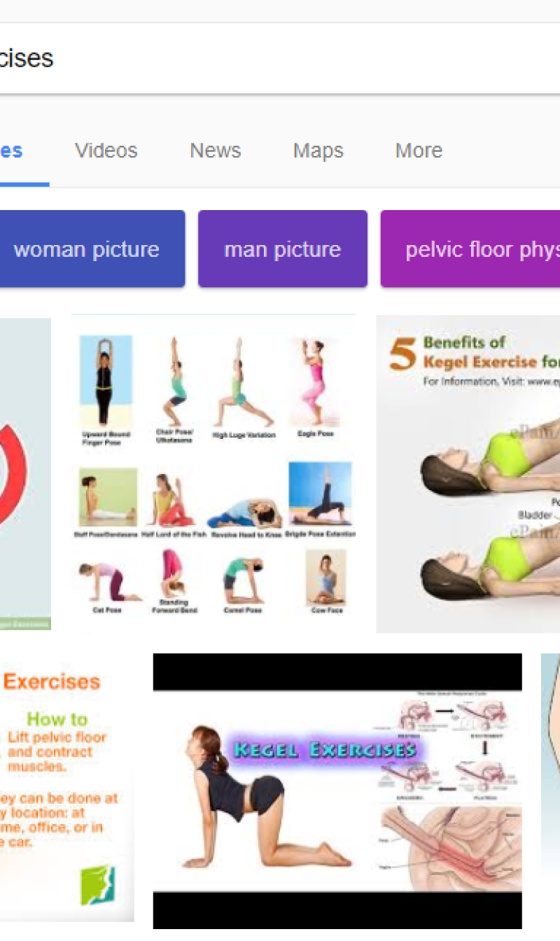The width and height of the screenshot is (560, 941).
Task: Open the yoga poses chart image
Action: (214, 473)
